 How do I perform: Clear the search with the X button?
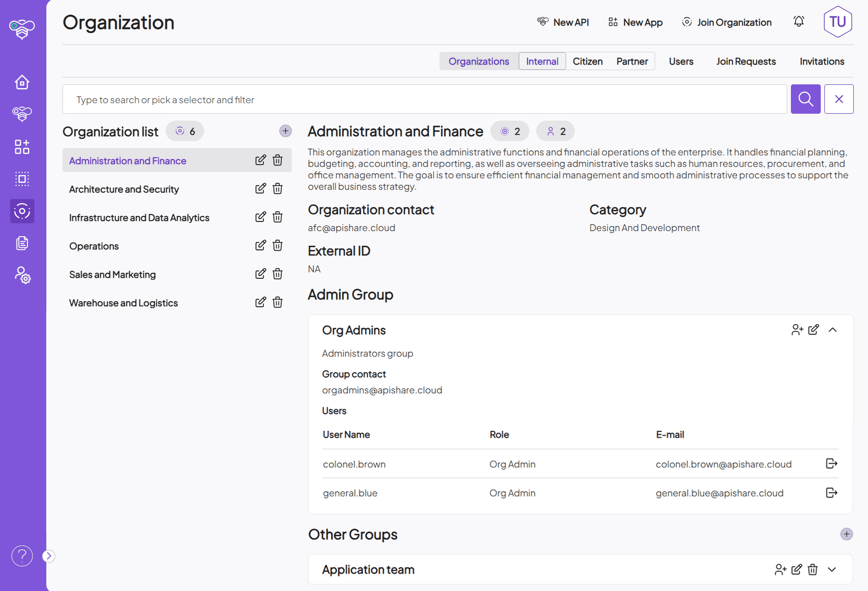point(839,99)
